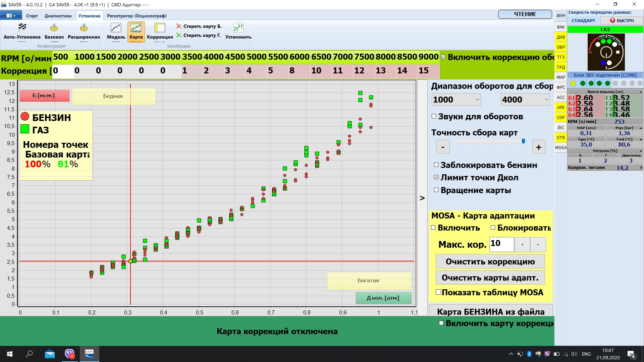
Task: Enable Заблокировать бензин checkbox
Action: tap(436, 165)
